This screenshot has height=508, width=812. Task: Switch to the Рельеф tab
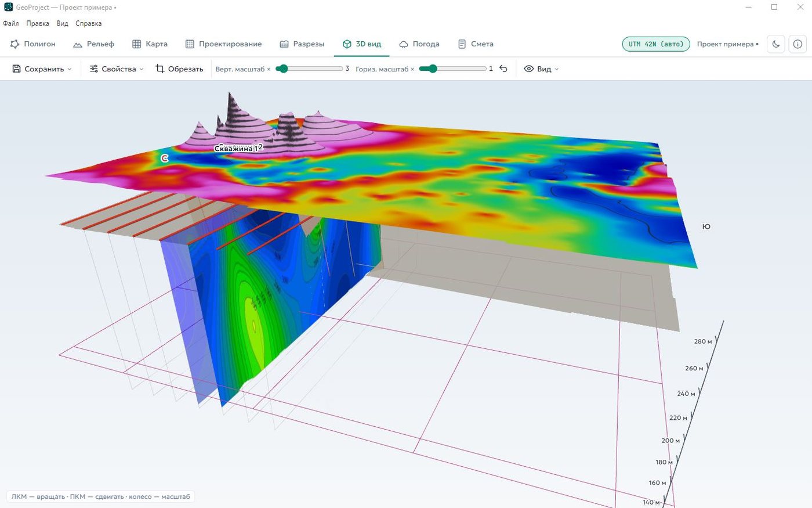(x=93, y=44)
